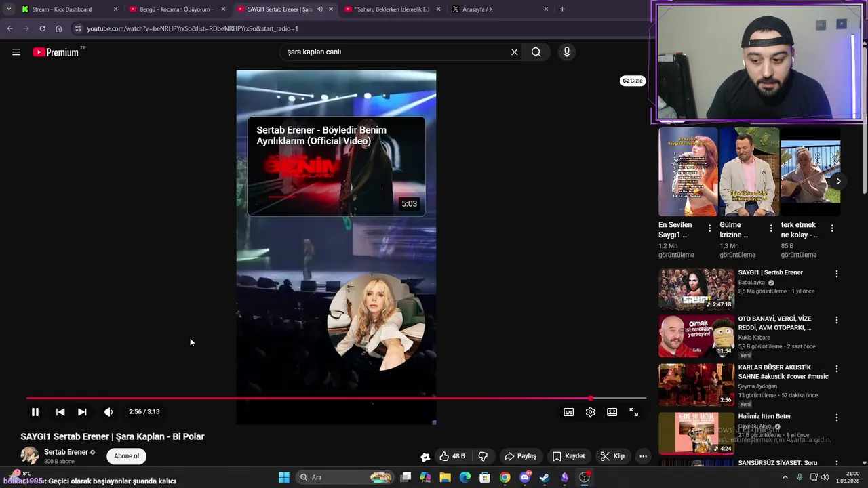Toggle subtitles on the player

tap(569, 412)
